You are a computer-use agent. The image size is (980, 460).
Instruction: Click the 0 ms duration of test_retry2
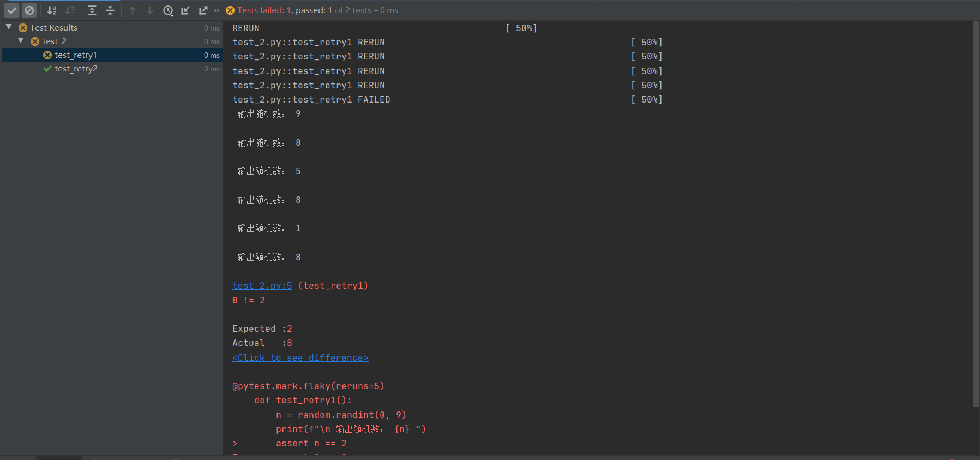(212, 69)
